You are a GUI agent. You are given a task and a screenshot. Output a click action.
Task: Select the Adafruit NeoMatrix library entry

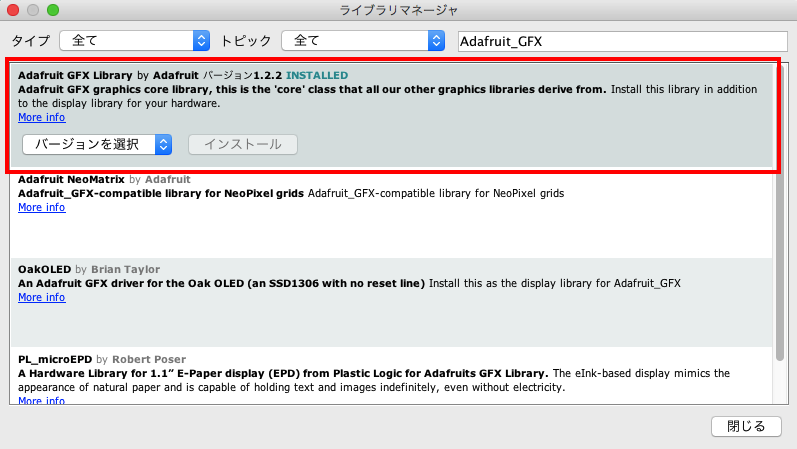coord(391,213)
